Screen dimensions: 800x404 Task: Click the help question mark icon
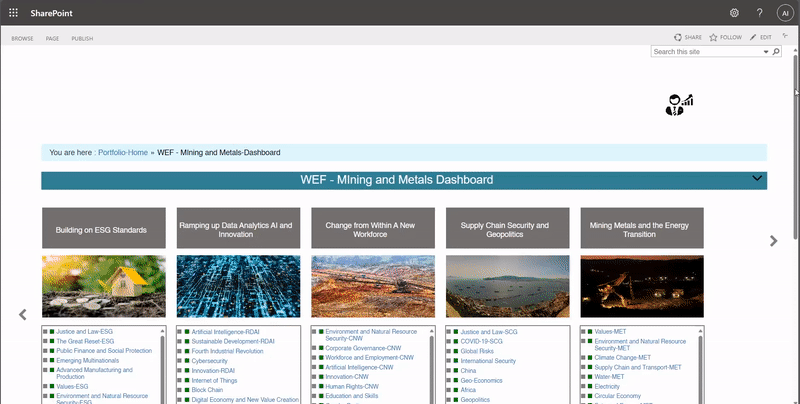point(760,13)
